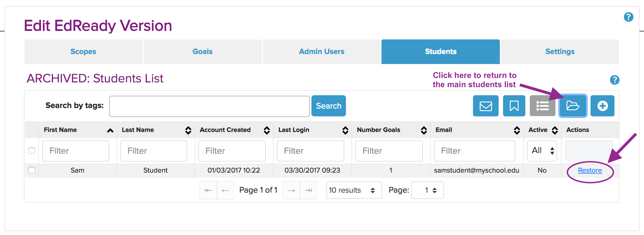Go to previous page arrow button
Screen dimensions: 644x235
[x=225, y=190]
